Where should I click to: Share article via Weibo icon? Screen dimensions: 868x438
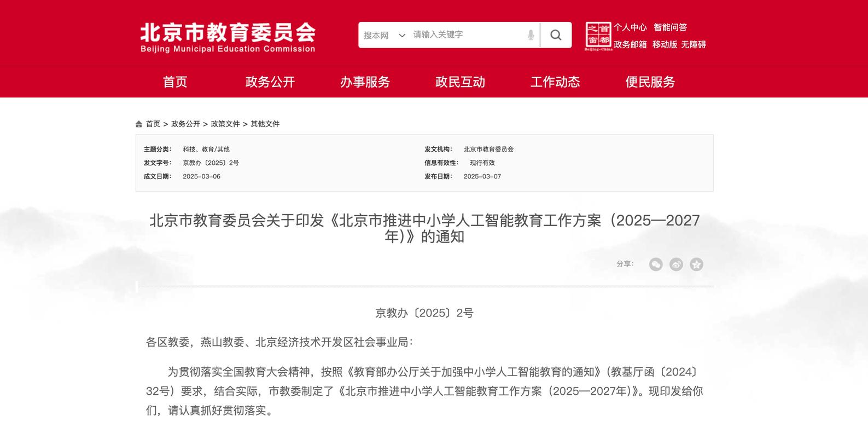coord(676,264)
